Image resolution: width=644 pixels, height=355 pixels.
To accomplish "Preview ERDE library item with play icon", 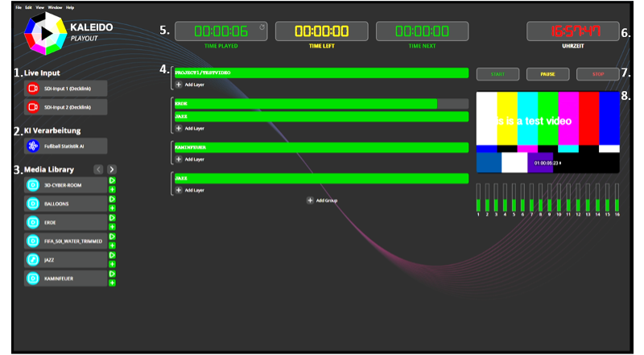I will (x=112, y=218).
